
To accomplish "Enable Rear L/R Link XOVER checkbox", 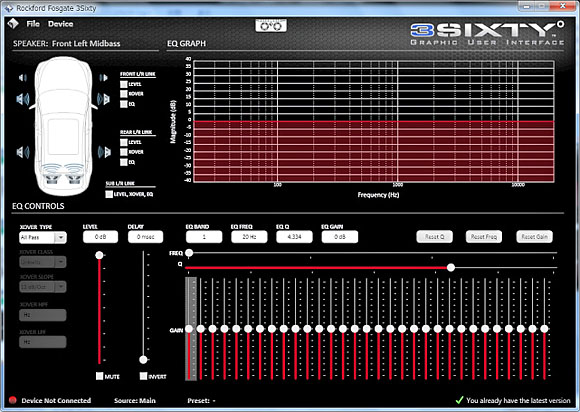I will tap(124, 152).
